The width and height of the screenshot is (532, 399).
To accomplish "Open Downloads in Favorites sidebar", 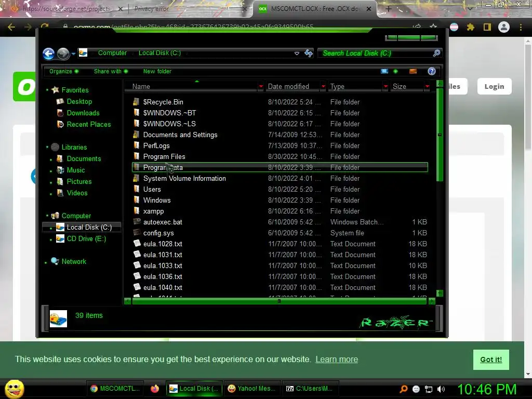I will click(x=83, y=113).
